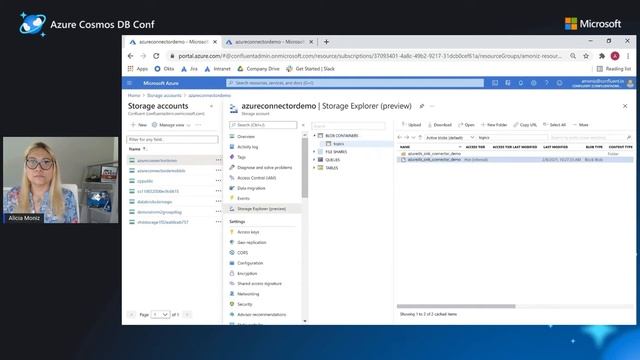This screenshot has height=360, width=640.
Task: Bookmark this page with the star icon
Action: click(586, 56)
